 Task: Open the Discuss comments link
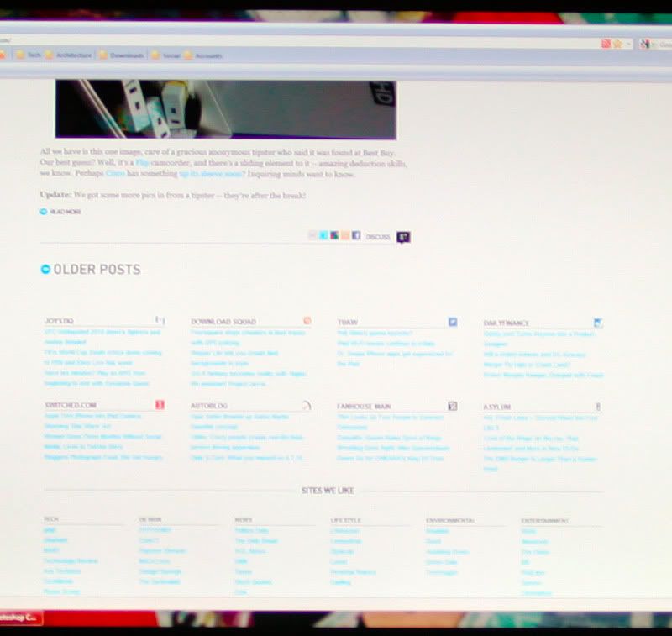pyautogui.click(x=377, y=237)
